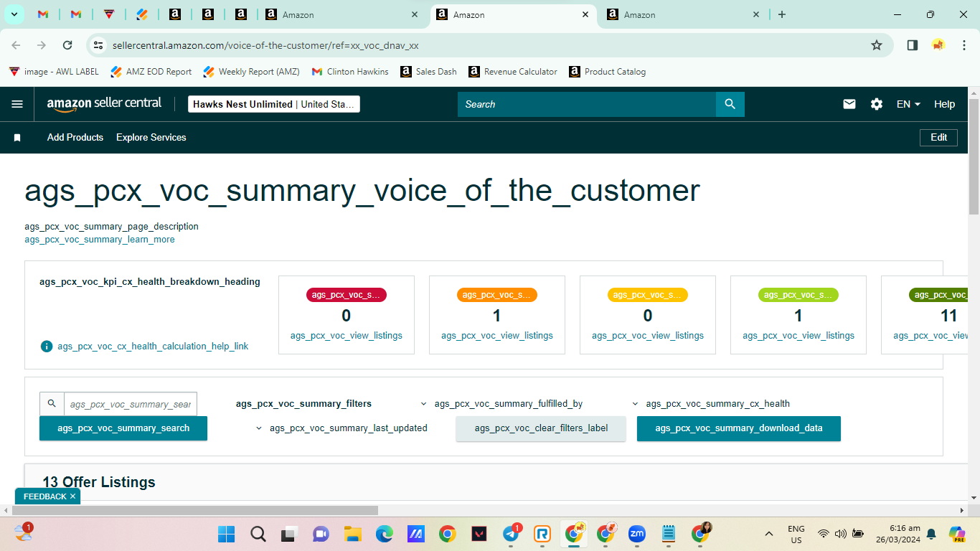Reload the Seller Central page
980x551 pixels.
(67, 45)
